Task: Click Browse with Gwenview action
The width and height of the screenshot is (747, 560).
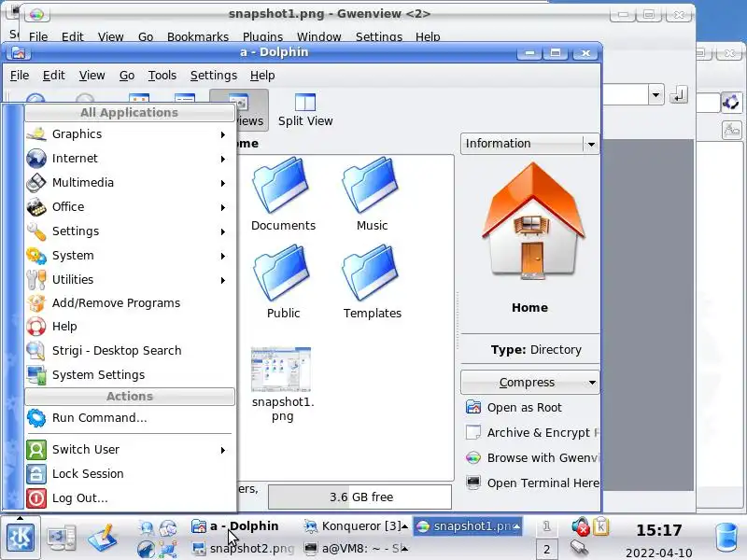Action: click(531, 458)
